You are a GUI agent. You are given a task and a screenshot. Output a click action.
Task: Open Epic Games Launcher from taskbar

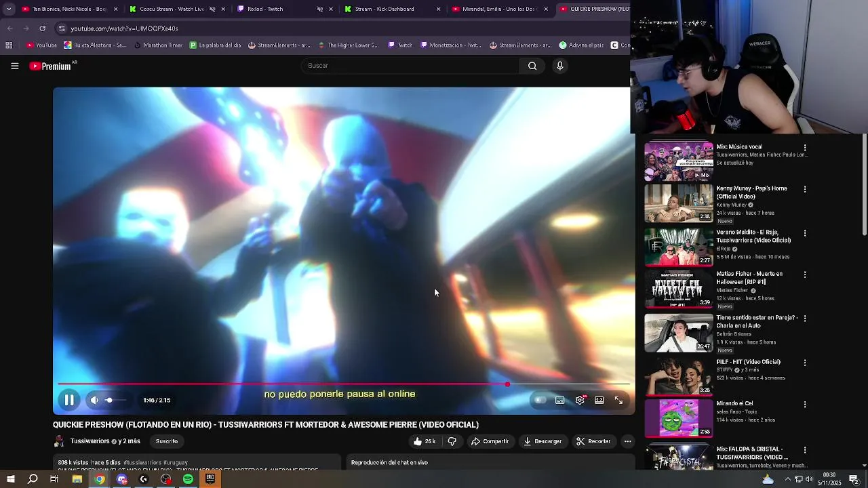[x=210, y=479]
